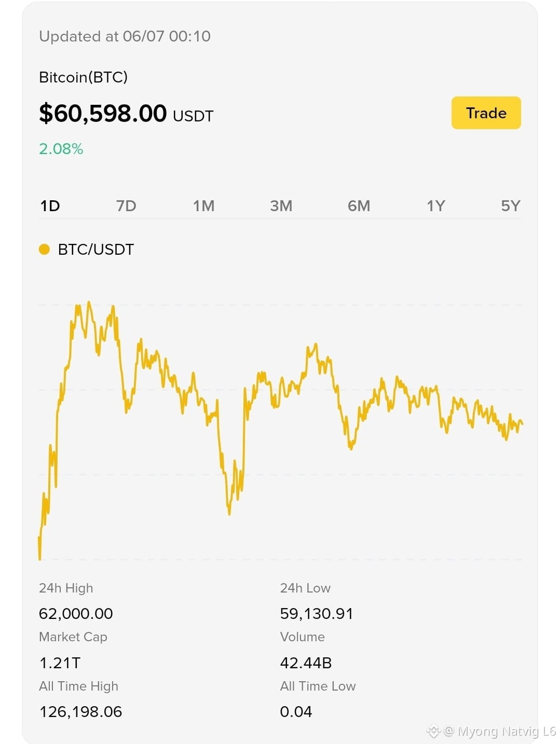Click the chart's highest peak point
560x744 pixels.
(89, 302)
